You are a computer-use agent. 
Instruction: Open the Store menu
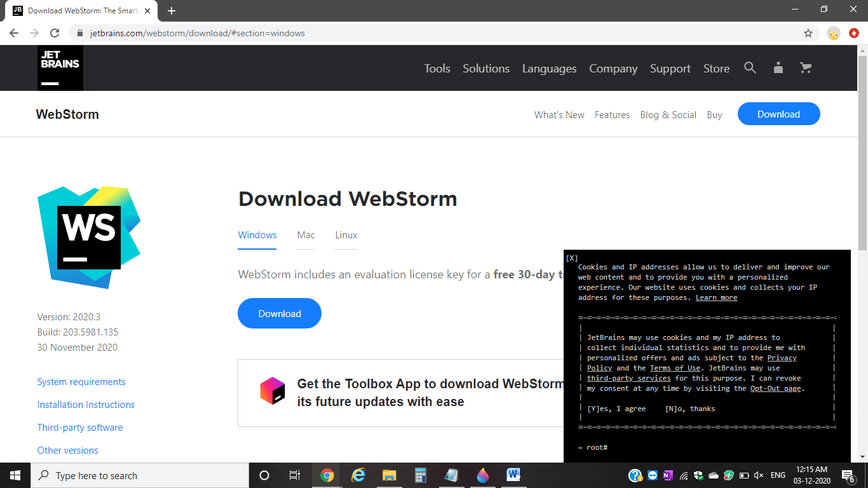point(716,69)
